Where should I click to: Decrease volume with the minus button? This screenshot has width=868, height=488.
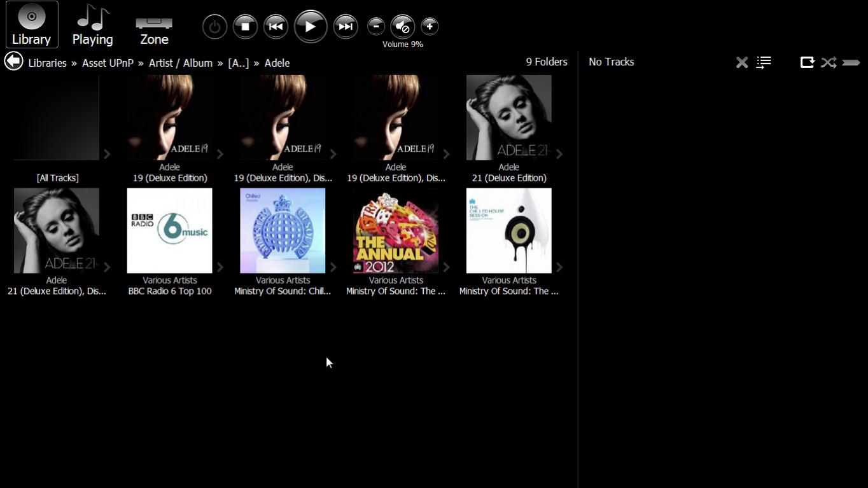376,26
